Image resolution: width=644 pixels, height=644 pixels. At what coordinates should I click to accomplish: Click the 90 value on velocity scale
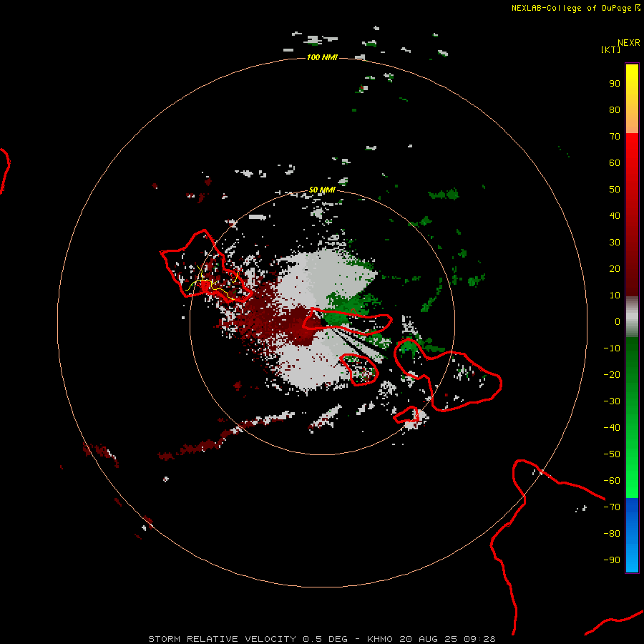(615, 84)
